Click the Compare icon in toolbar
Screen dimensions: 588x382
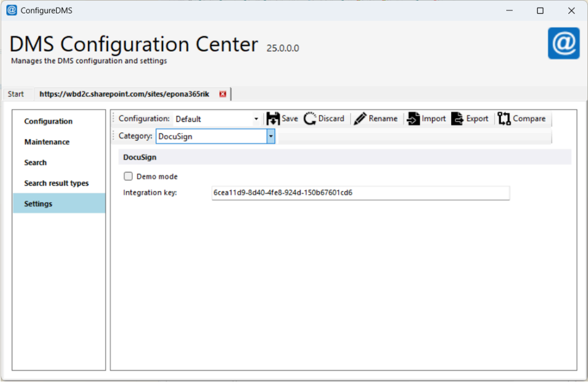(504, 118)
